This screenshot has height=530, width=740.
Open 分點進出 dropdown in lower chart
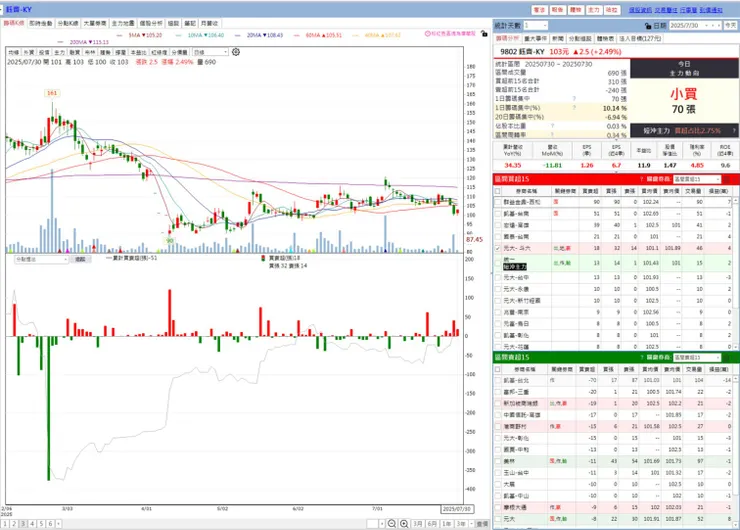point(42,260)
